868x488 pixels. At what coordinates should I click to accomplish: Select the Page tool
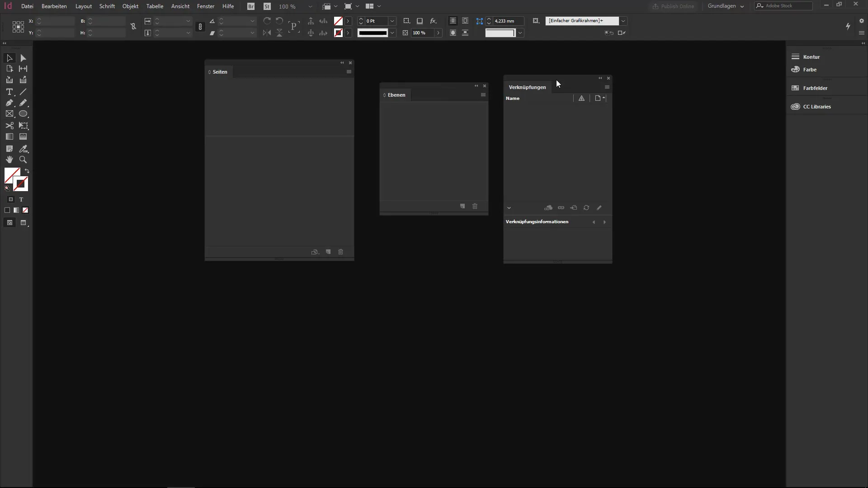coord(9,69)
